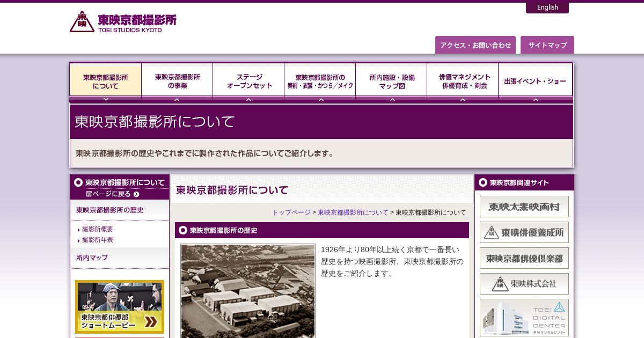Expand chevron under 俳優マネジメント menu
Viewport: 644px width, 338px height.
pyautogui.click(x=463, y=100)
